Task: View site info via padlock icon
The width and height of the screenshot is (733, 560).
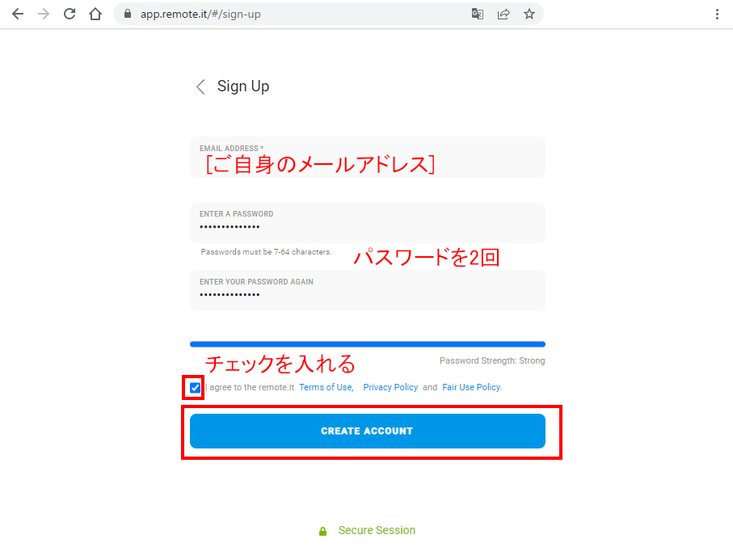Action: point(128,14)
